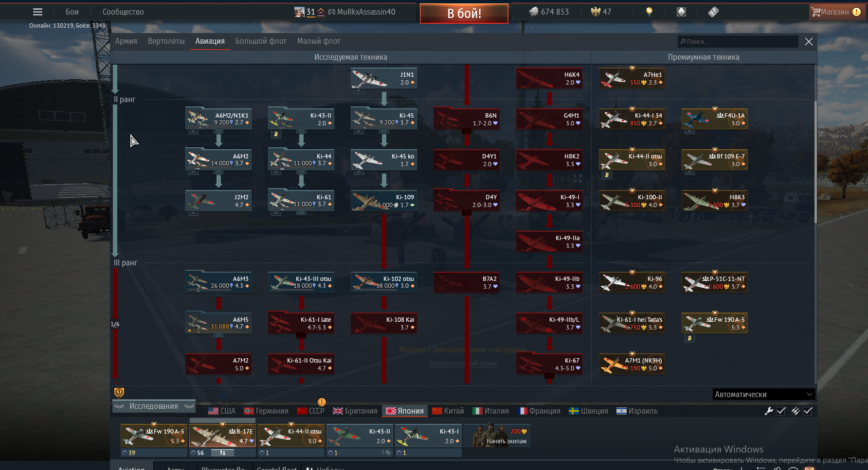Image resolution: width=868 pixels, height=470 pixels.
Task: Open the Бои menu
Action: 72,12
